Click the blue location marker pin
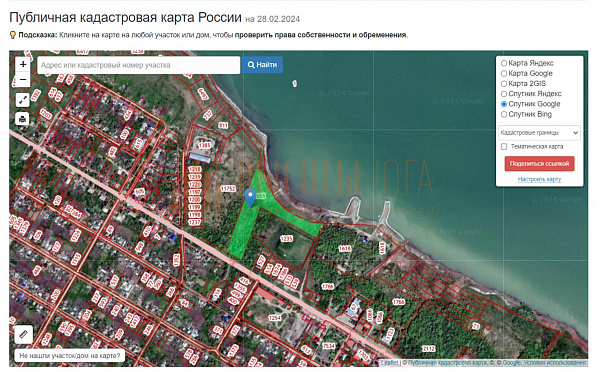 (x=250, y=197)
